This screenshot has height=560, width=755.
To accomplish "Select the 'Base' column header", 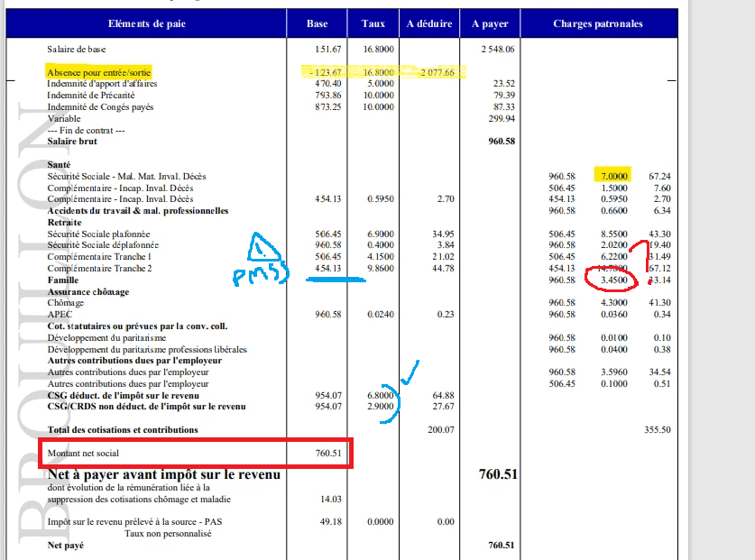I will [x=317, y=23].
